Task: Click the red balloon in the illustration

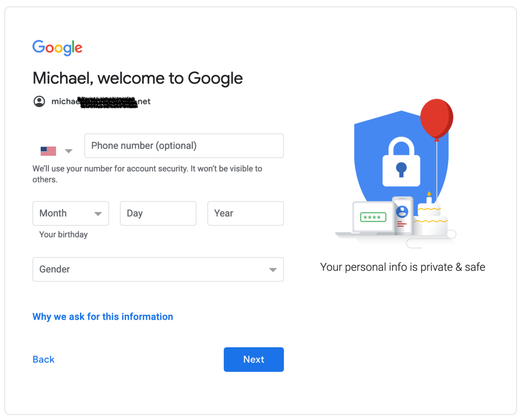Action: click(x=438, y=118)
